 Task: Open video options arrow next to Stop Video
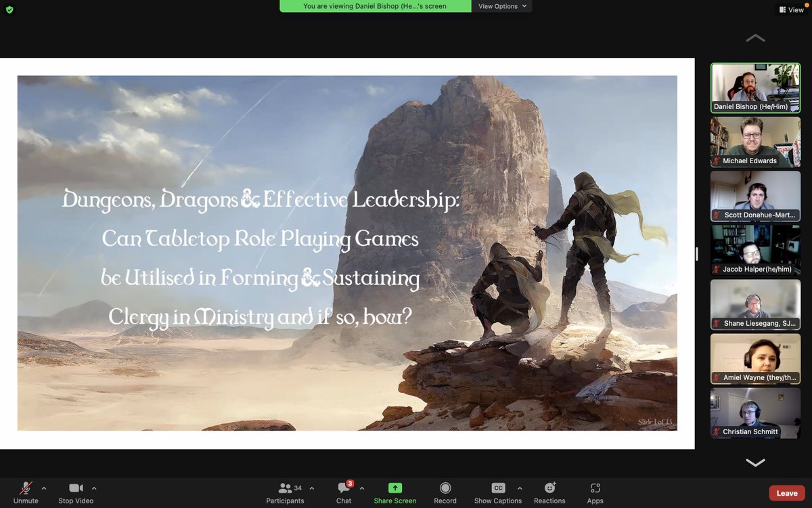coord(94,488)
